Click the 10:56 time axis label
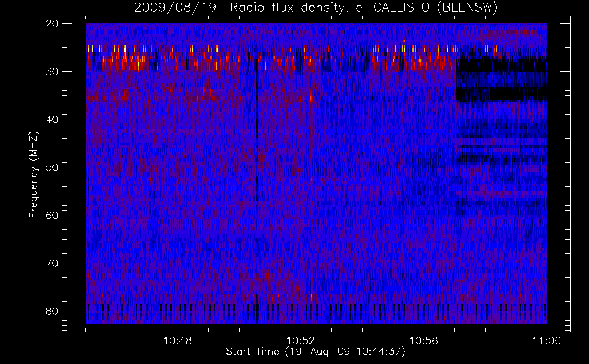This screenshot has width=589, height=364. [x=424, y=341]
